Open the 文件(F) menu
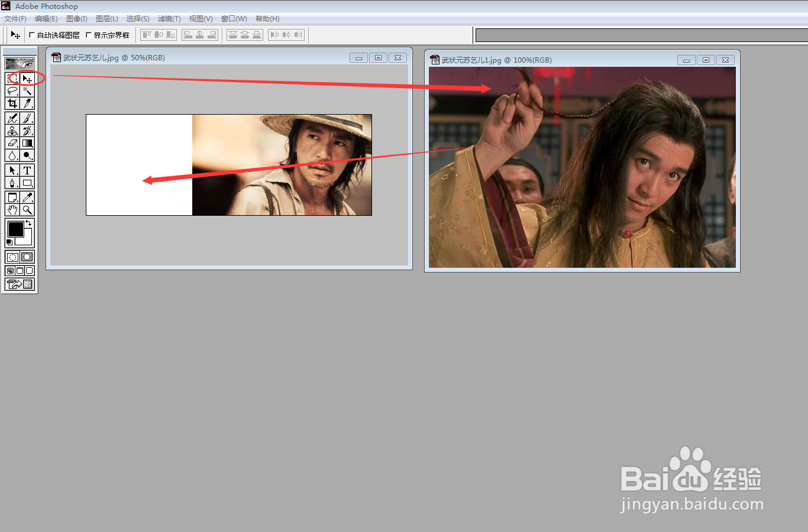 click(x=15, y=19)
